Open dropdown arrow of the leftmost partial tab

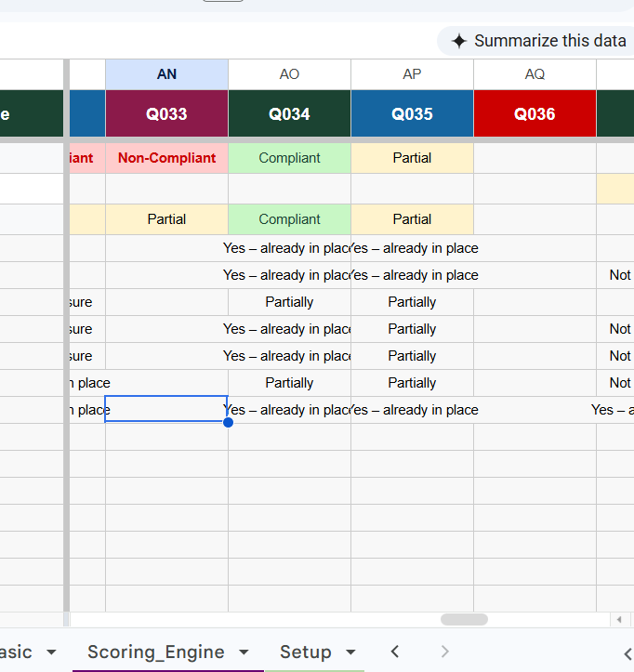coord(51,652)
